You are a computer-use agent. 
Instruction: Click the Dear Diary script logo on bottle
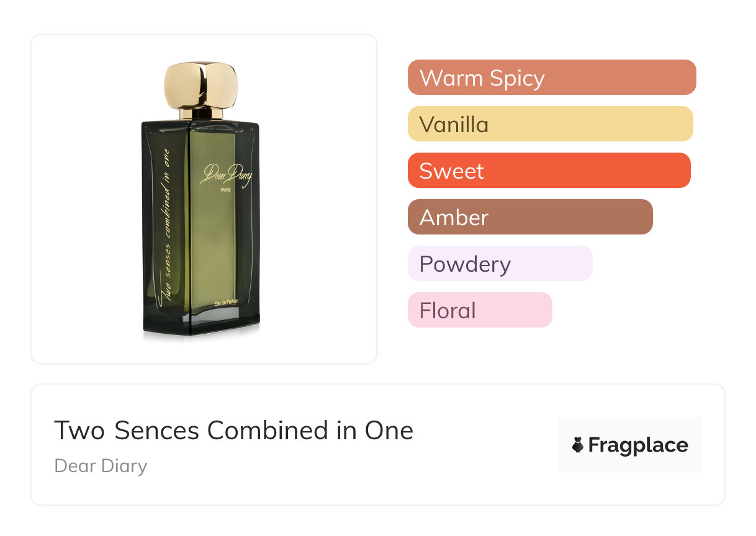[x=226, y=175]
